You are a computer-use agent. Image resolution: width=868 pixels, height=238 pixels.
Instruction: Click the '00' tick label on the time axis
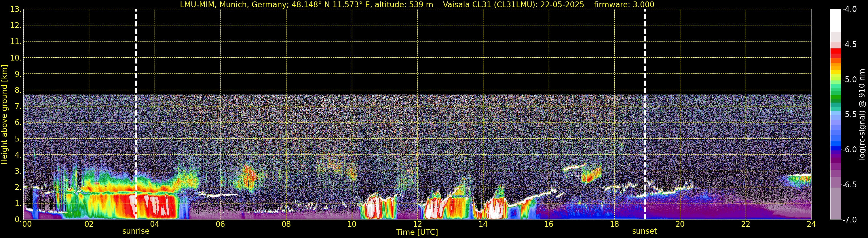27,224
